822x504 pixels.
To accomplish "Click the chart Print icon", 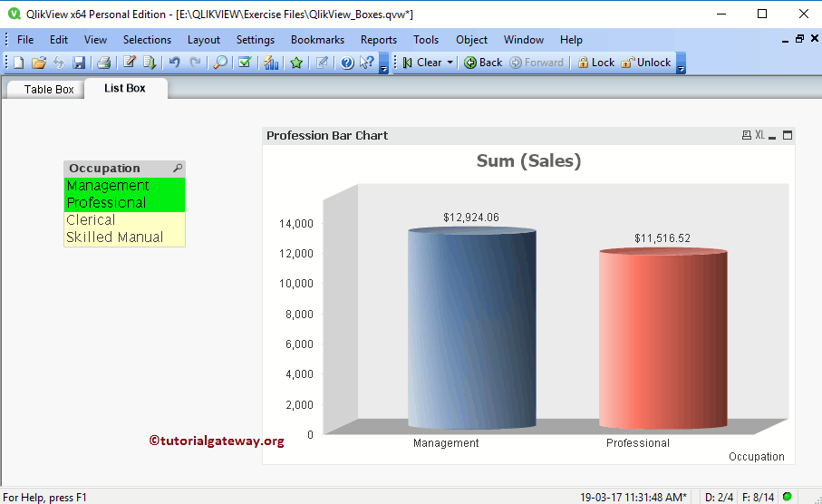I will tap(747, 135).
